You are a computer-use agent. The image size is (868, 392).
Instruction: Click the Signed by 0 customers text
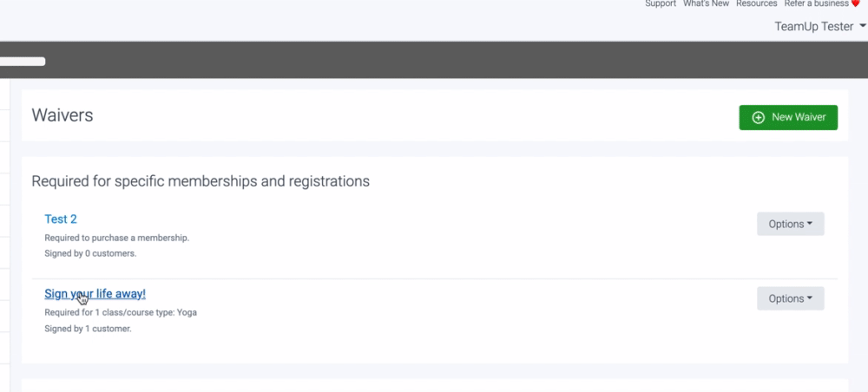(x=90, y=254)
